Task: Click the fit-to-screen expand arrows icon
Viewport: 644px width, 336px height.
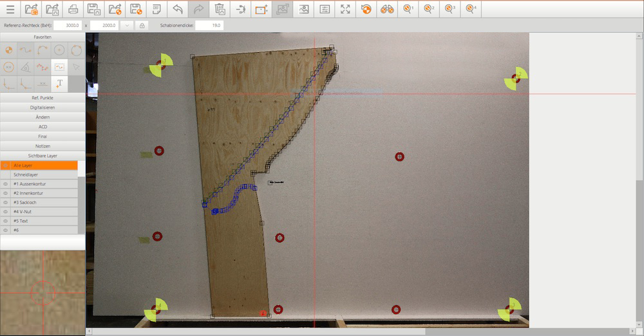Action: (x=346, y=9)
